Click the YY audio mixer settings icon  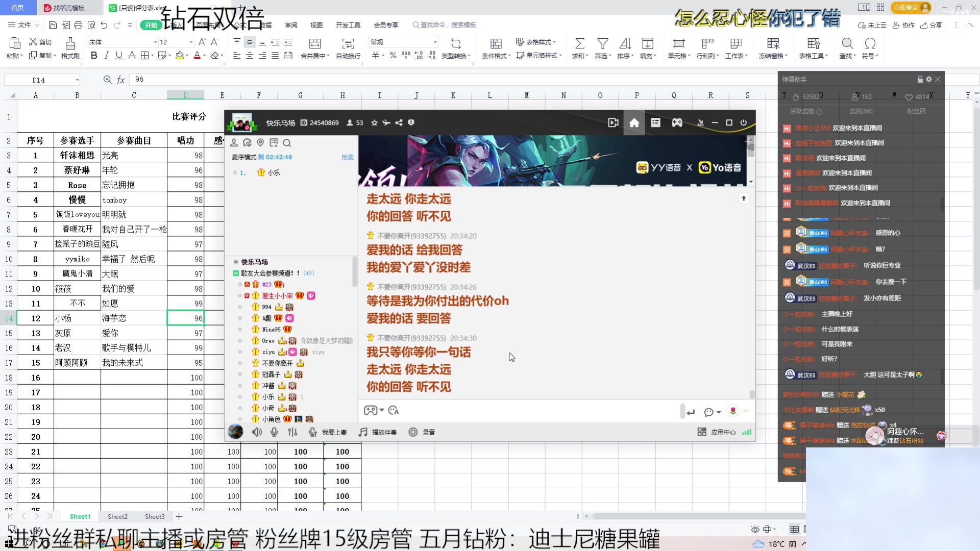click(292, 432)
